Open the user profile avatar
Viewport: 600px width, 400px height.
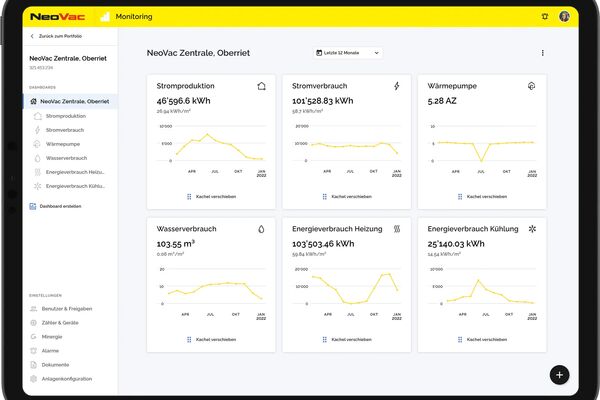click(564, 16)
